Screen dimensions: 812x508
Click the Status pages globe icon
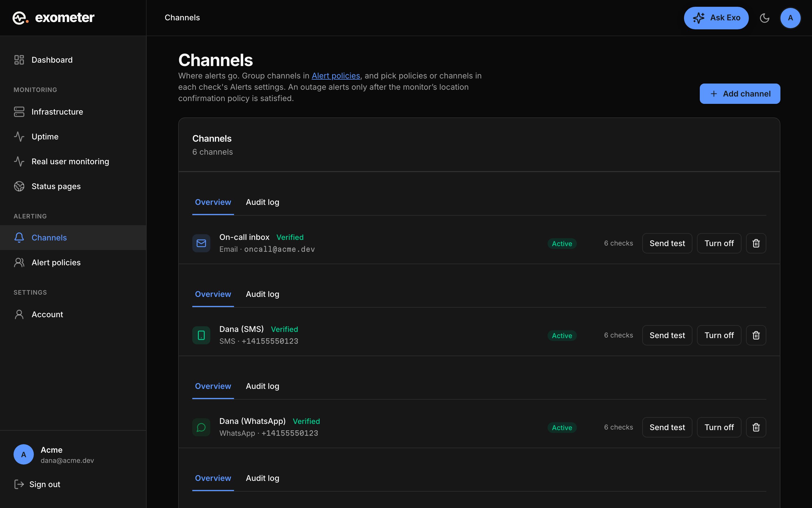click(19, 187)
